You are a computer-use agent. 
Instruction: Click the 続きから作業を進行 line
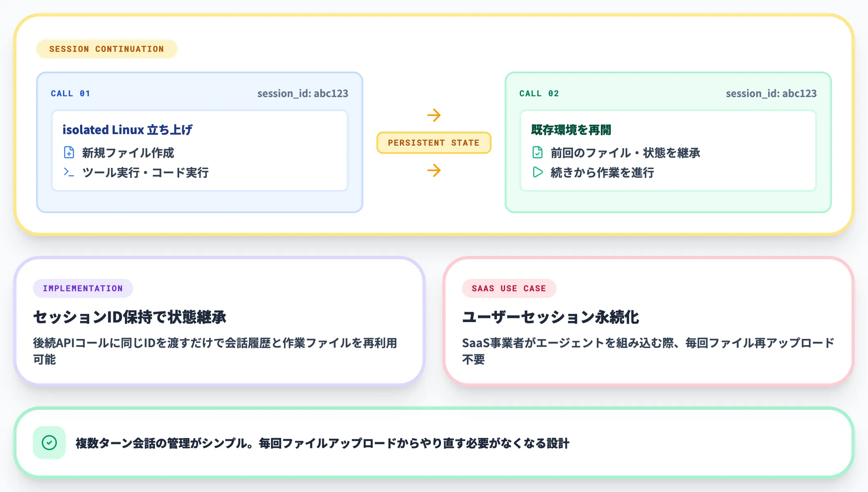click(603, 173)
